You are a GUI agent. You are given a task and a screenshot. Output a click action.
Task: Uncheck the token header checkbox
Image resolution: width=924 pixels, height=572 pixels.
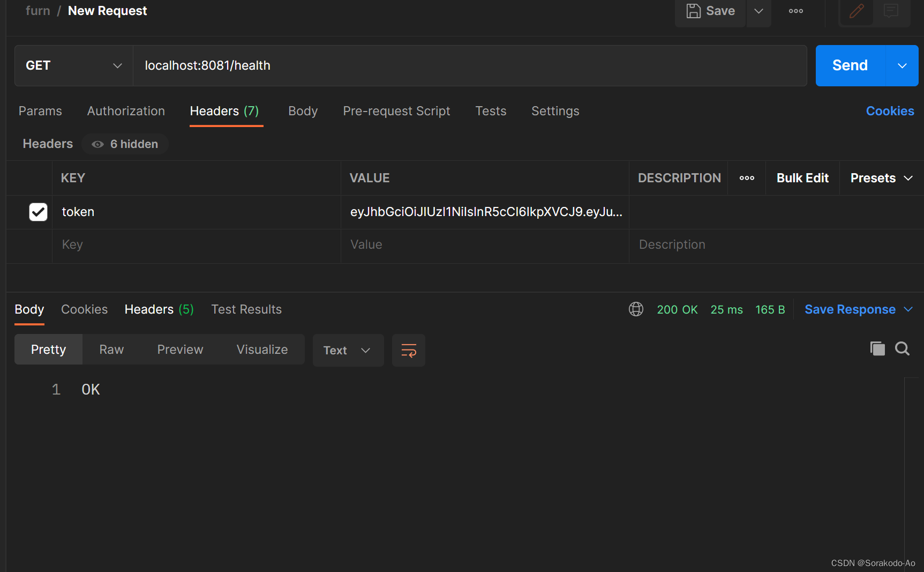click(37, 212)
